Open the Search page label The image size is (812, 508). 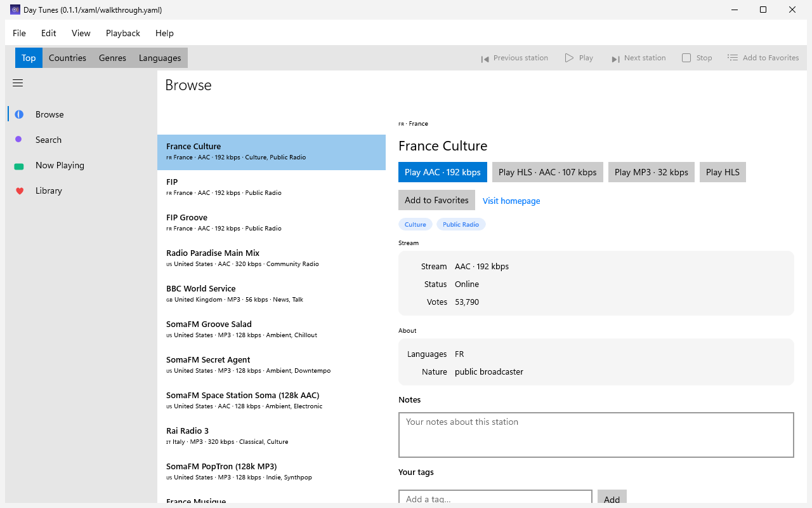pos(48,140)
